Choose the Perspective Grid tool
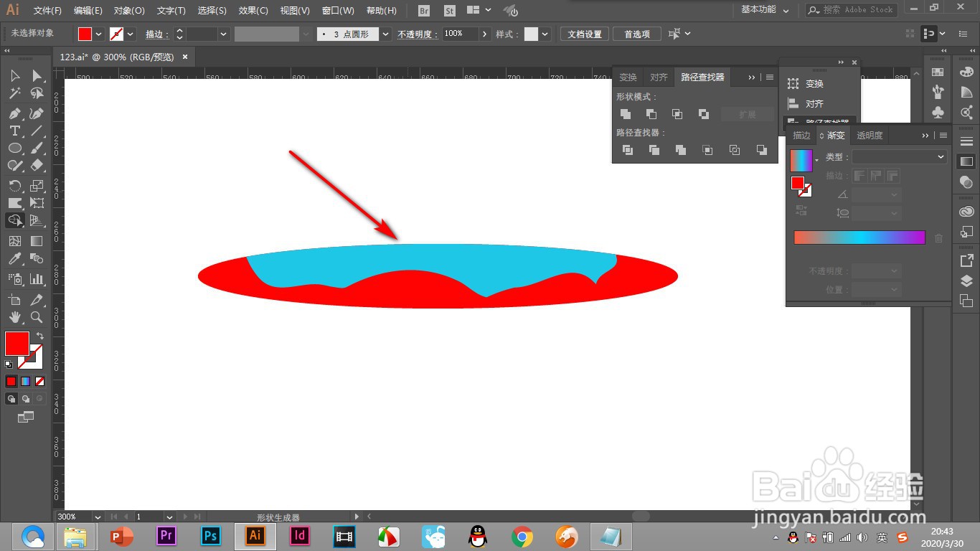Viewport: 980px width, 551px height. [x=37, y=220]
